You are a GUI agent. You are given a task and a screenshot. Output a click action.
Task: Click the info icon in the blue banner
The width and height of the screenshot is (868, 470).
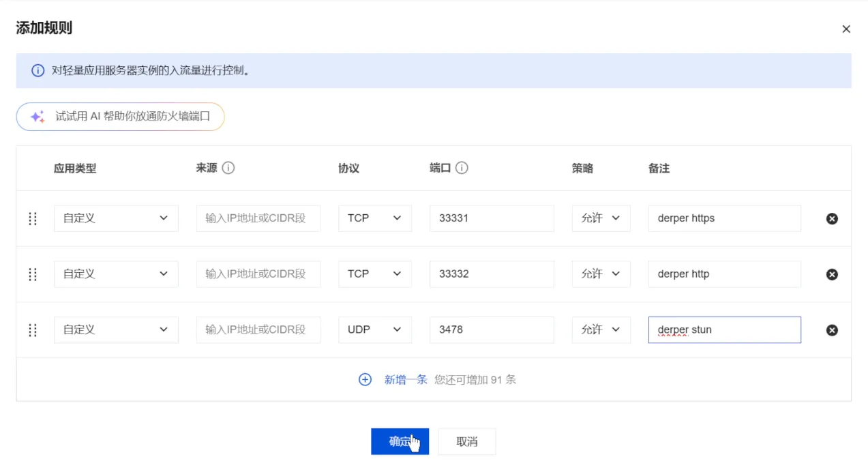(38, 70)
